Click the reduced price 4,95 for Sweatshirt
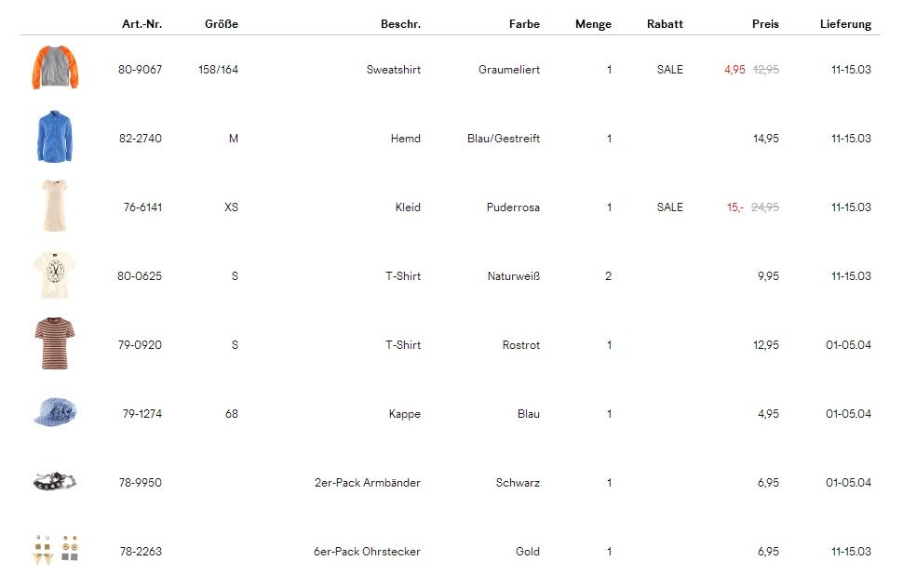Viewport: 903px width, 588px height. (x=735, y=70)
